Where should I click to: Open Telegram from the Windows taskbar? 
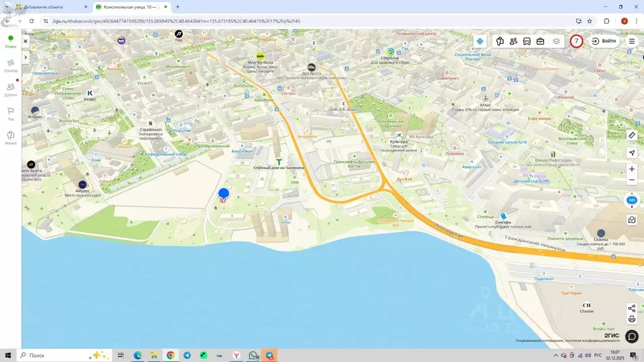(187, 355)
